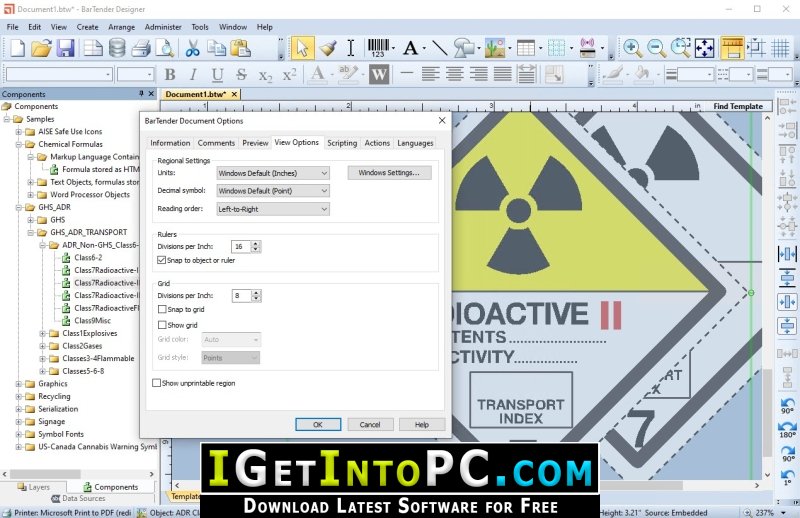This screenshot has height=518, width=800.
Task: Apply Italic formatting
Action: [x=193, y=75]
